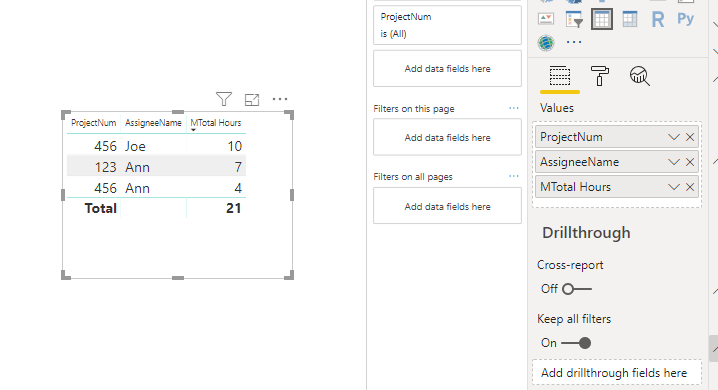Sort by MTotal Hours column header
The width and height of the screenshot is (718, 390).
coord(216,123)
